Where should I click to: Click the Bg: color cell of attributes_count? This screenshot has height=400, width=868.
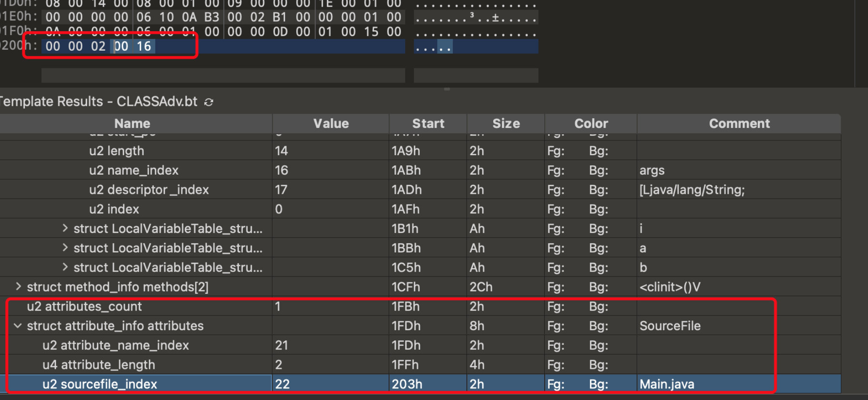tap(599, 306)
